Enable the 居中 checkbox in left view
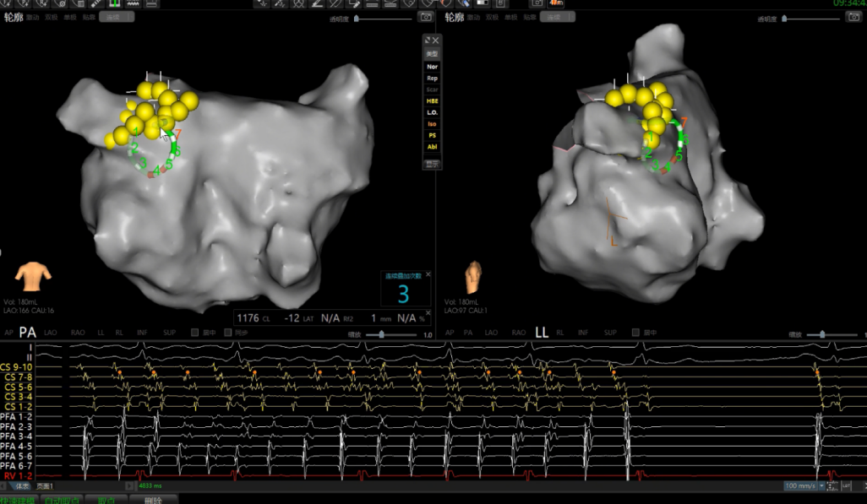The image size is (867, 504). click(195, 333)
